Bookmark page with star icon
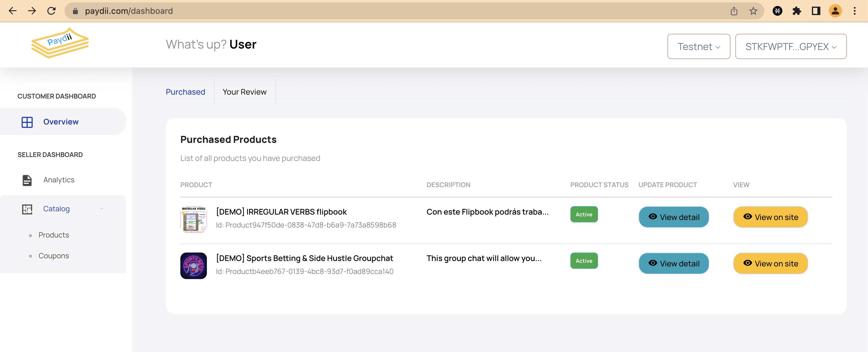The height and width of the screenshot is (352, 868). point(753,11)
